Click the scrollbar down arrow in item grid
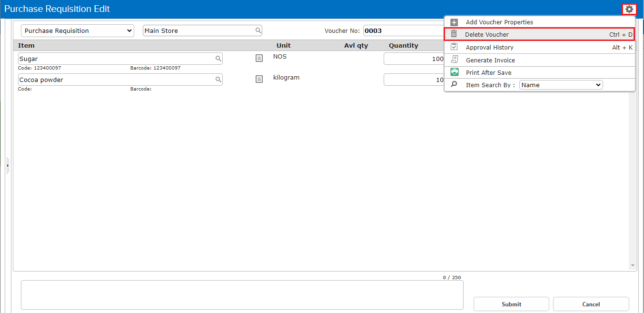The width and height of the screenshot is (644, 313). click(x=633, y=265)
